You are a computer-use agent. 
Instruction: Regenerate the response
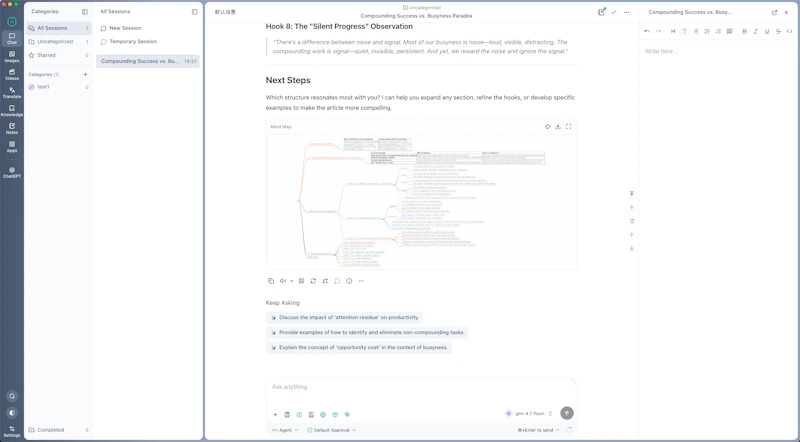[x=313, y=281]
